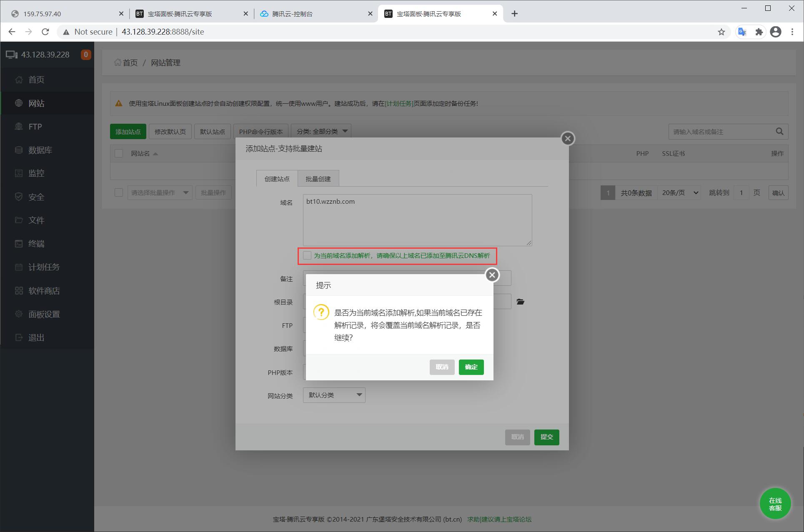Click 取消 in the 提示 dialog
The image size is (804, 532).
[x=442, y=367]
